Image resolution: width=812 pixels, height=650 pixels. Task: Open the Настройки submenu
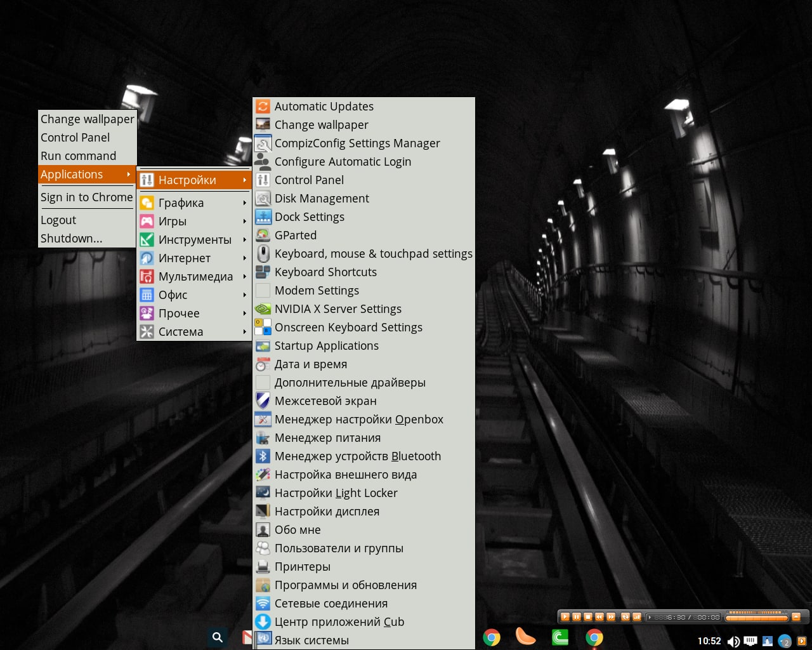coord(193,180)
